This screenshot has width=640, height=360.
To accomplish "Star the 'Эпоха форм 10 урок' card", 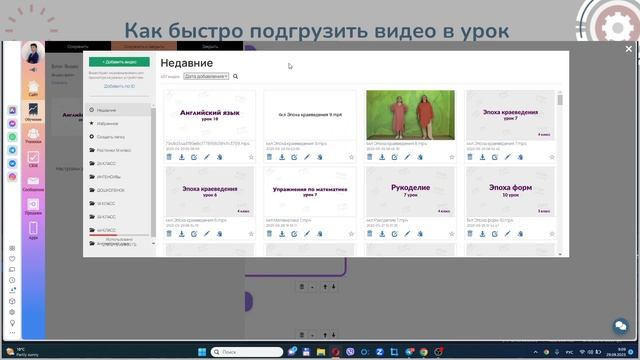I will (552, 234).
